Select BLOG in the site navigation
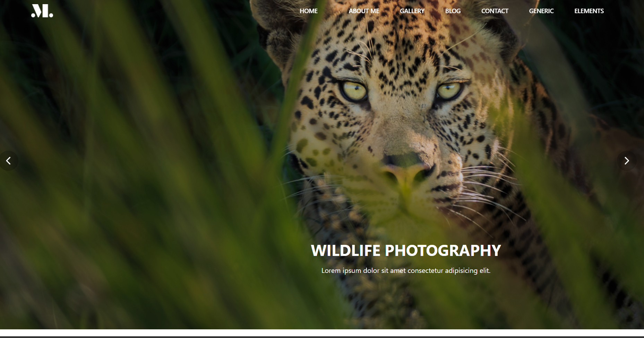 453,11
